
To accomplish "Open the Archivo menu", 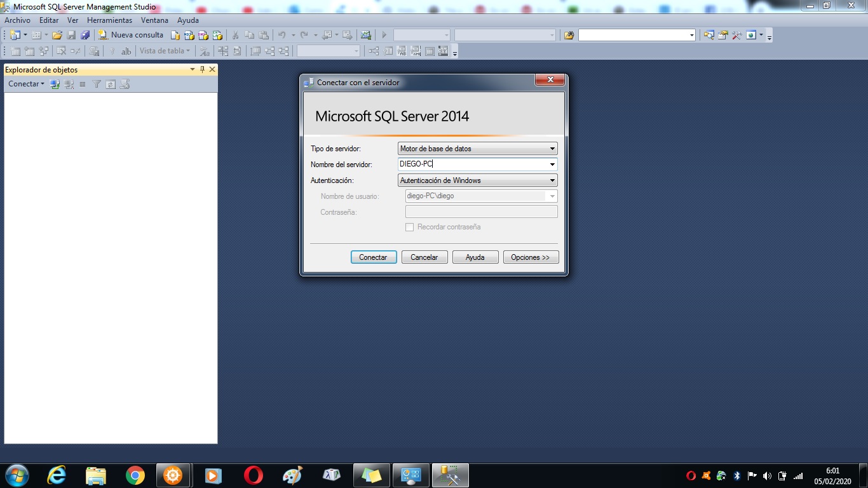I will click(17, 20).
